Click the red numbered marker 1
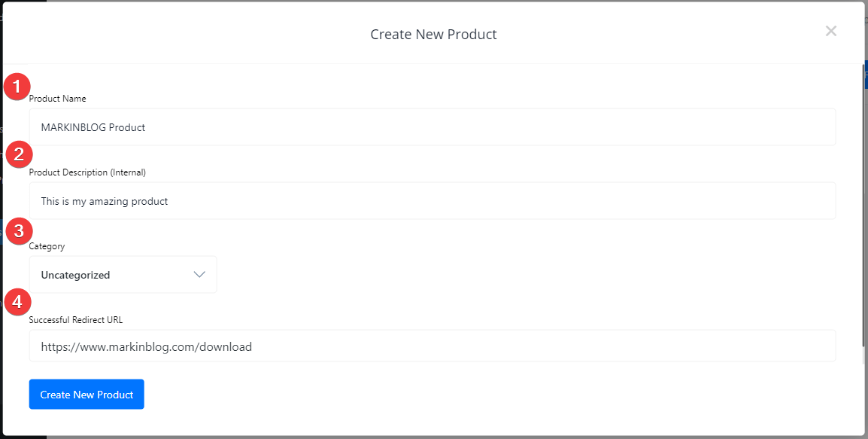 click(17, 87)
